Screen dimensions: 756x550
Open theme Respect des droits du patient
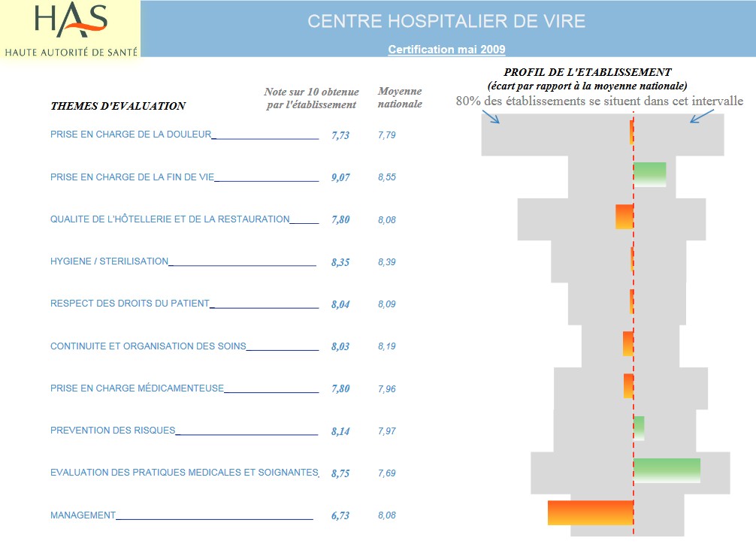[x=130, y=304]
